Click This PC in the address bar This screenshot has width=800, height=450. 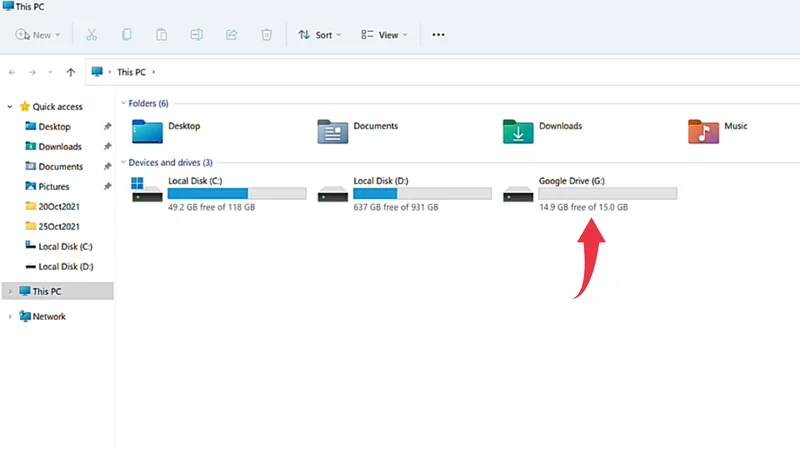pos(132,72)
